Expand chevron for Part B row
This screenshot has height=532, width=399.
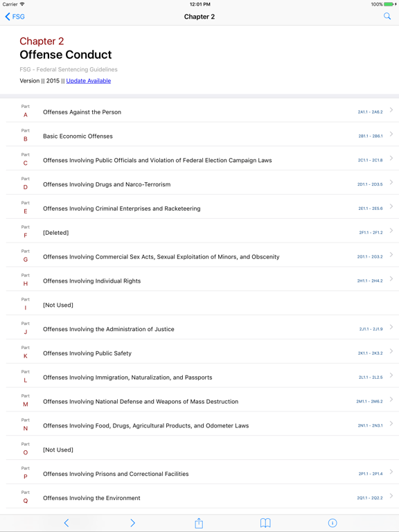391,134
